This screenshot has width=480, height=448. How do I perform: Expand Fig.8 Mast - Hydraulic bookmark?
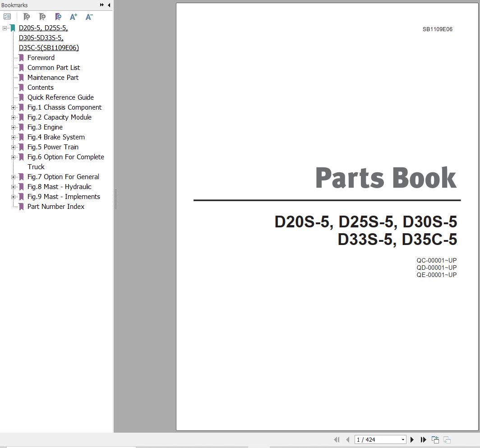point(13,187)
